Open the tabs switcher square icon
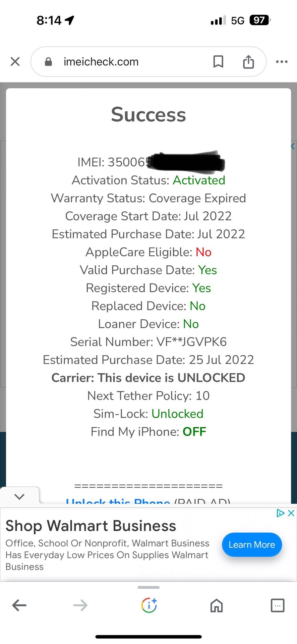This screenshot has width=297, height=644. coord(278,605)
